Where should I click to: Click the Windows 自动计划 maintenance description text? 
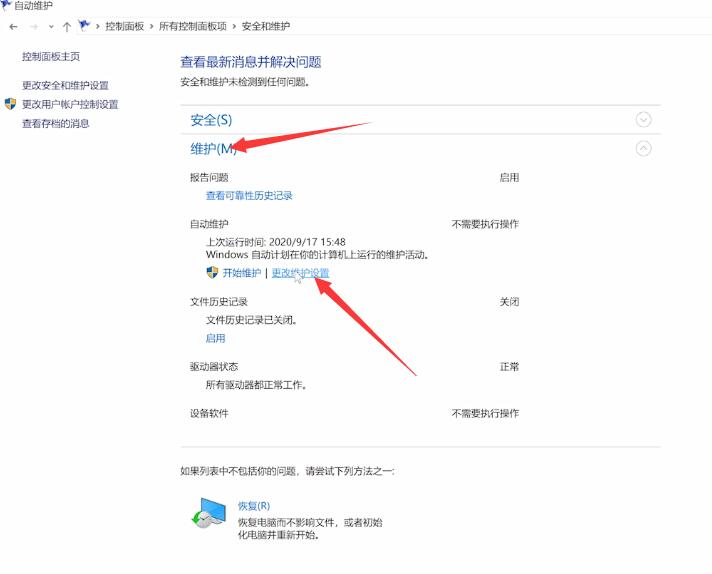coord(317,255)
